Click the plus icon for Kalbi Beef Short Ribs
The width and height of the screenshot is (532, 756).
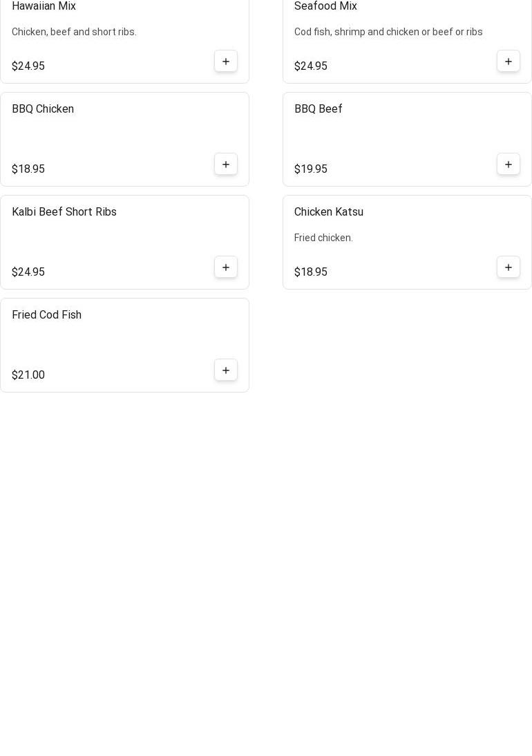[x=226, y=267]
